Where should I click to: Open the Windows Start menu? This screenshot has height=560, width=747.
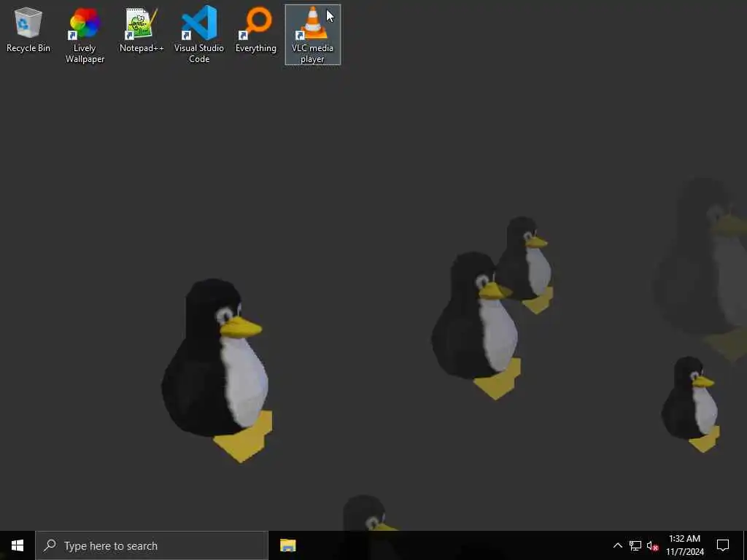(x=18, y=545)
